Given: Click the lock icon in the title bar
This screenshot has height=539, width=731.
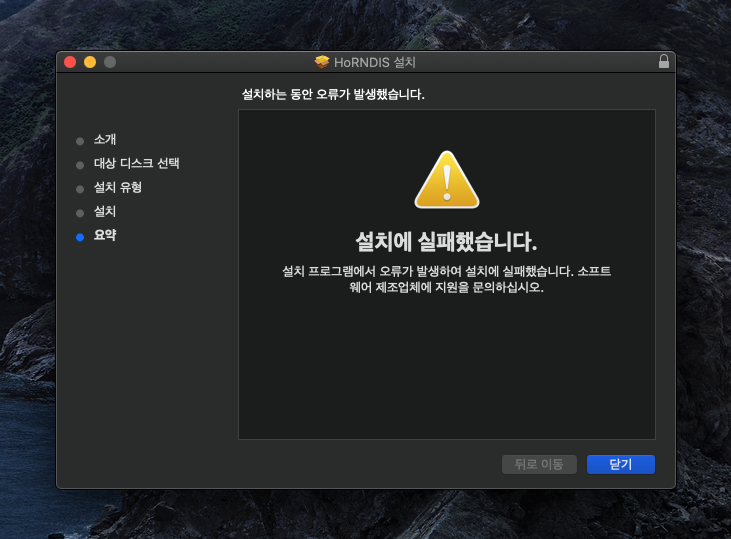Looking at the screenshot, I should click(x=664, y=62).
